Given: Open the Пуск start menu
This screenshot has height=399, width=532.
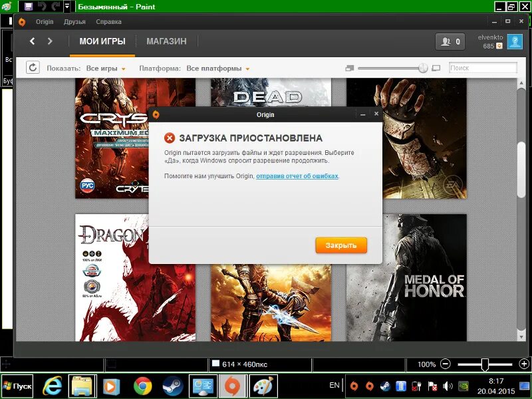Looking at the screenshot, I should click(x=17, y=386).
